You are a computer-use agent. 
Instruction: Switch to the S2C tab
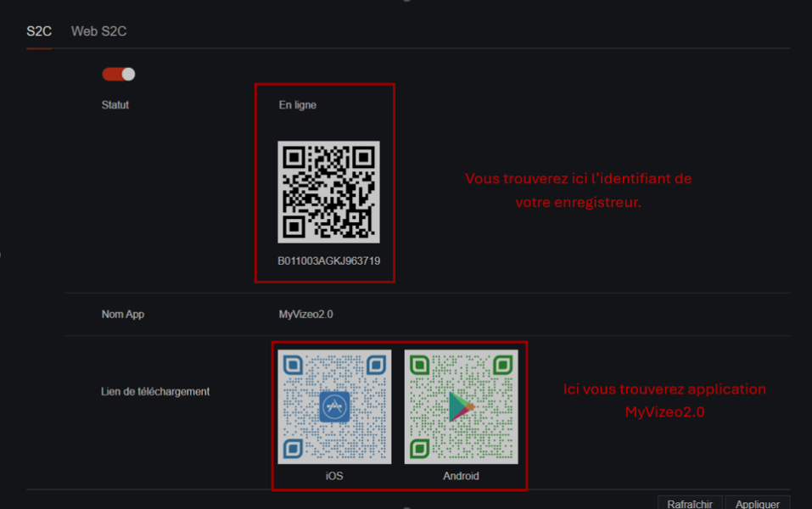(39, 31)
